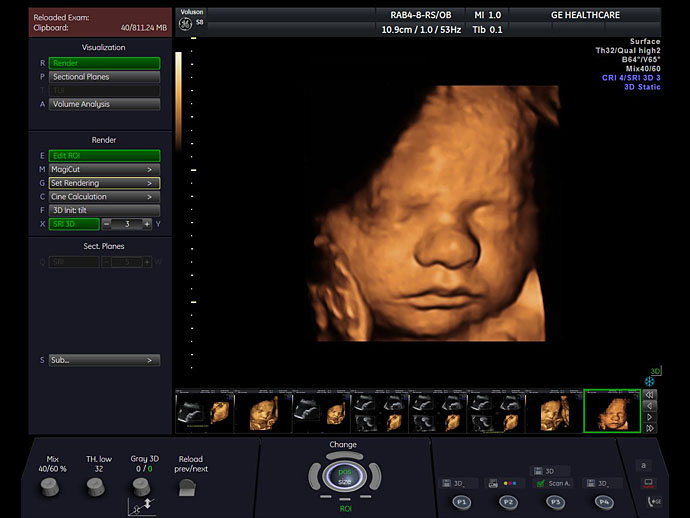Select the Volume Analysis mode
690x518 pixels.
[104, 104]
